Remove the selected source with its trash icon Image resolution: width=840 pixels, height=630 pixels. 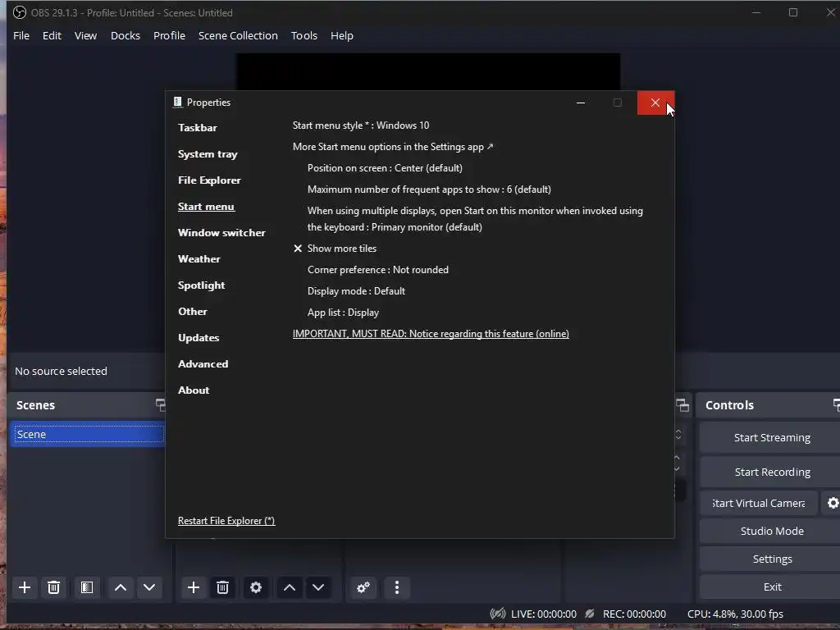[x=223, y=587]
